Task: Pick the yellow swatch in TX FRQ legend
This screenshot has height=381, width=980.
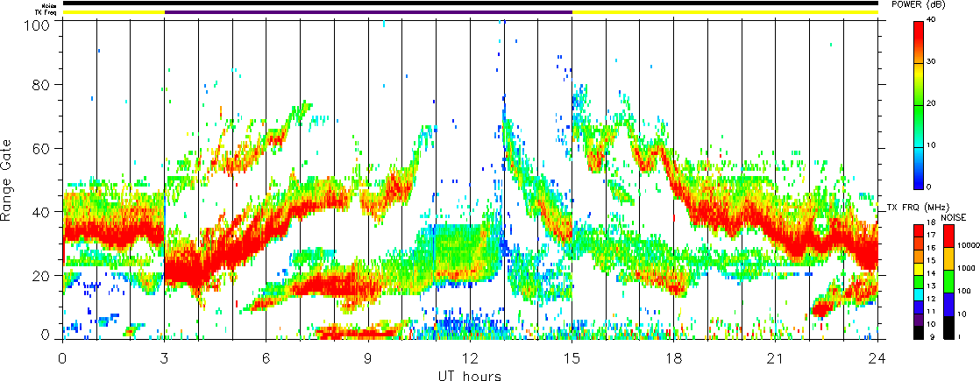Action: coord(919,269)
